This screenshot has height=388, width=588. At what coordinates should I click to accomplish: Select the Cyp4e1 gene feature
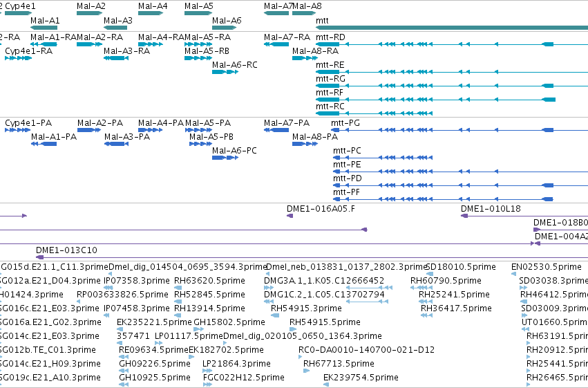point(19,13)
